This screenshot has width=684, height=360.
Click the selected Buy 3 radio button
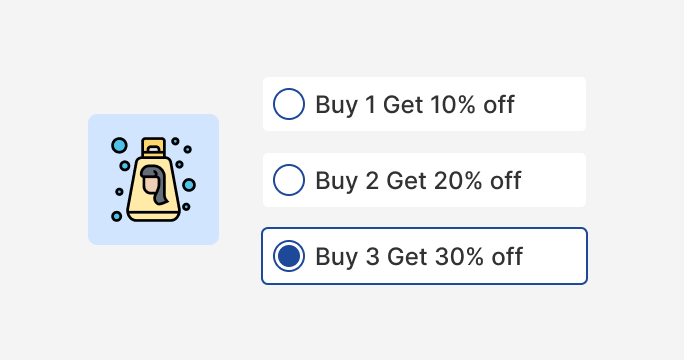[289, 256]
